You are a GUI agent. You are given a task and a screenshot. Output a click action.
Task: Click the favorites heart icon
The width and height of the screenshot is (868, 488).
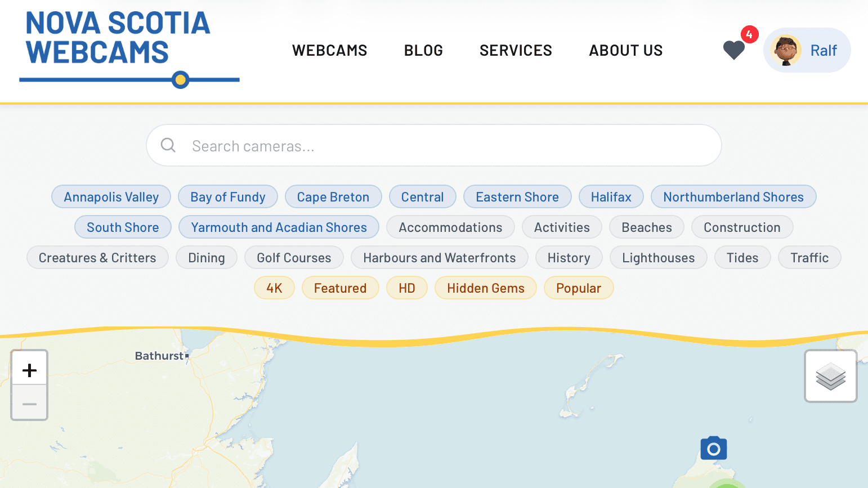[x=733, y=50]
